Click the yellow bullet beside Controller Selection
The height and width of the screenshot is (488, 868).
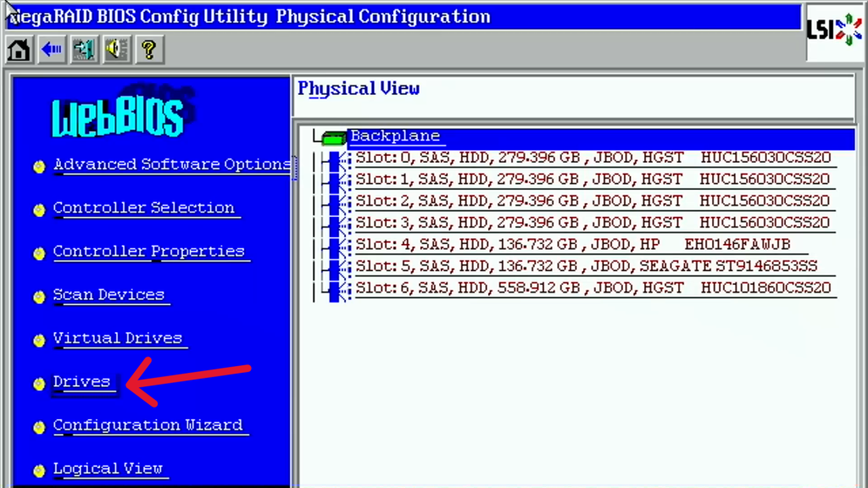pyautogui.click(x=39, y=210)
